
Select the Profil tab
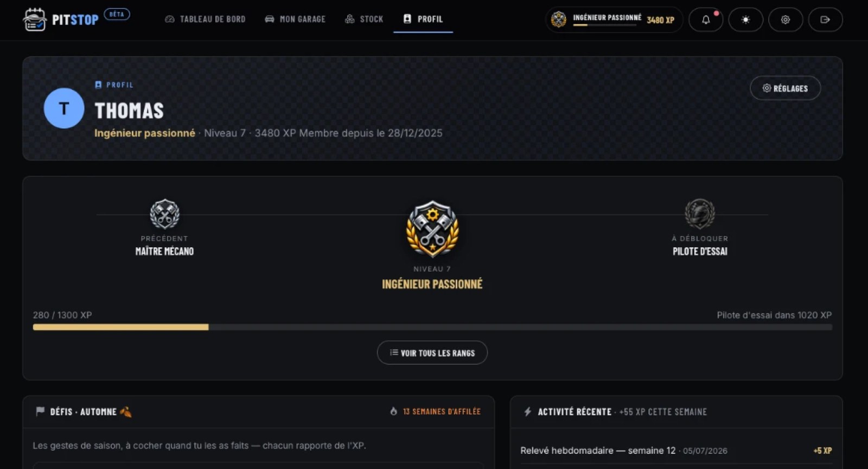(423, 19)
